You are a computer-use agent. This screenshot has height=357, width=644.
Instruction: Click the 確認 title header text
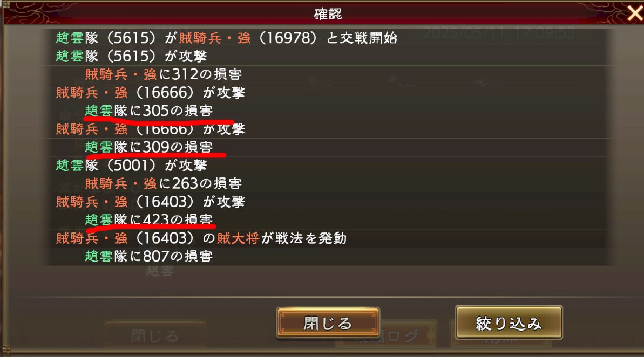[x=328, y=14]
